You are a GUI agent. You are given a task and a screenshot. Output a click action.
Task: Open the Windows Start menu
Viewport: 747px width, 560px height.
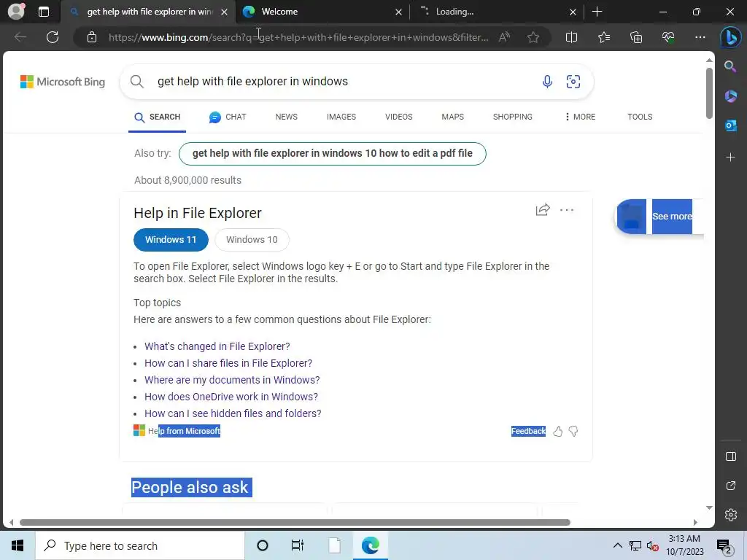point(18,545)
